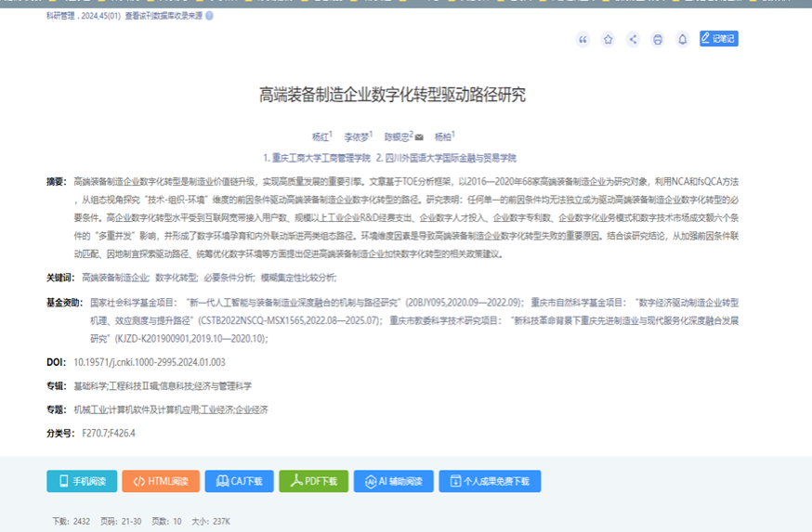This screenshot has height=532, width=812.
Task: Click the share icon
Action: tap(633, 39)
